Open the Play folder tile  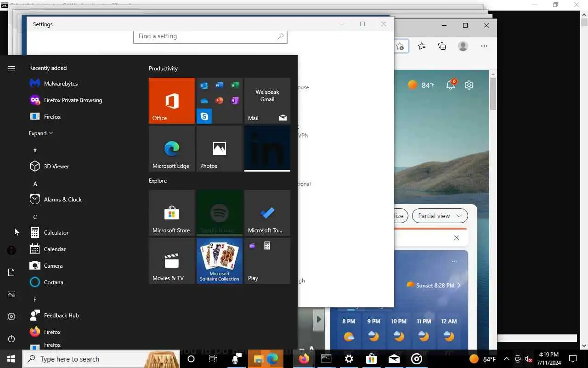(x=267, y=261)
